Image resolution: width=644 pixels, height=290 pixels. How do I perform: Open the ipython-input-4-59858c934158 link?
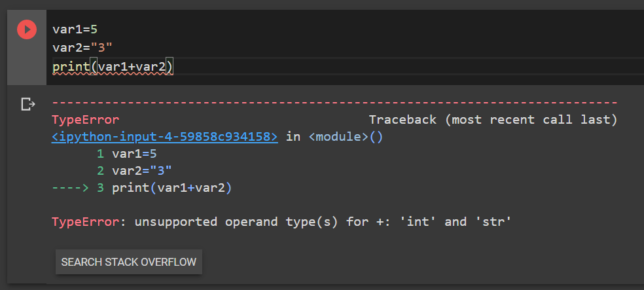tap(165, 137)
